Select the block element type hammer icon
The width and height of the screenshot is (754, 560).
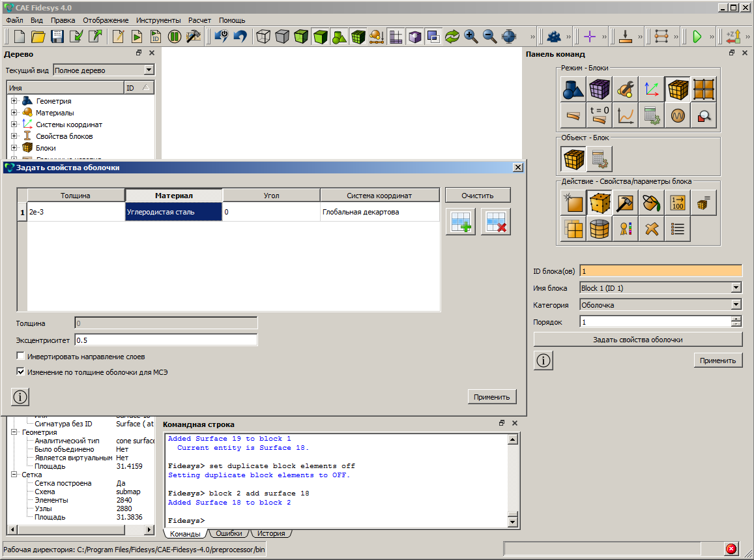point(625,203)
